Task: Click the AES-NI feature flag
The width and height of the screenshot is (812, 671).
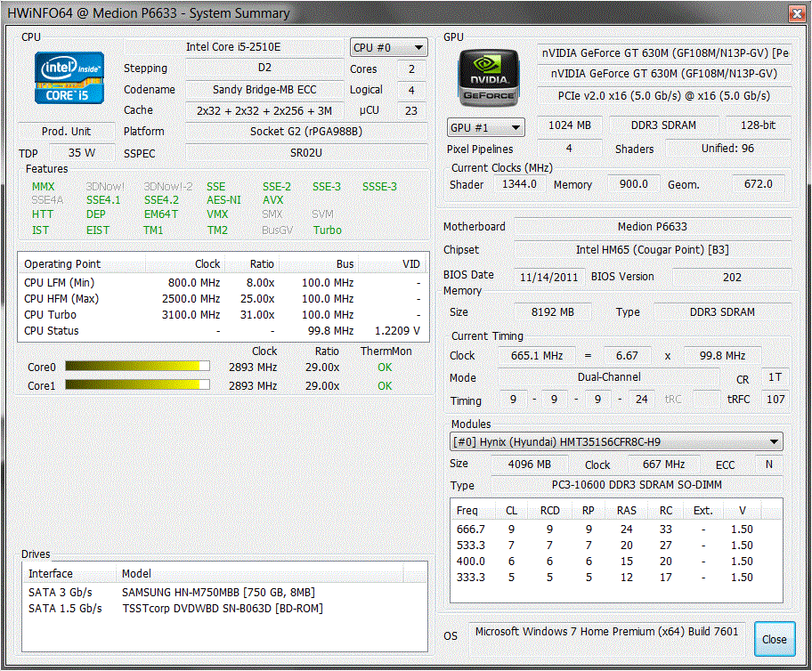Action: [223, 200]
